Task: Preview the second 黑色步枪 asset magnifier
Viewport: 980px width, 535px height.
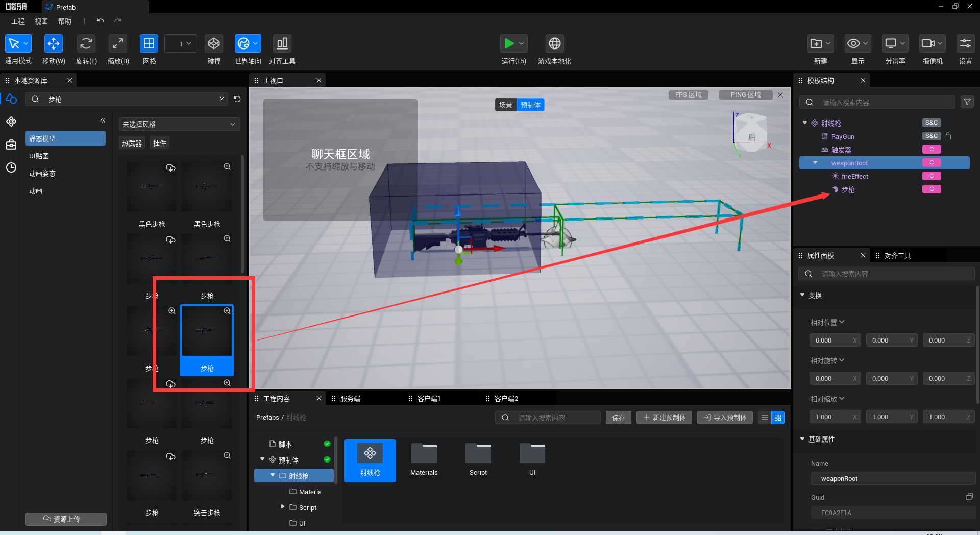Action: click(227, 167)
